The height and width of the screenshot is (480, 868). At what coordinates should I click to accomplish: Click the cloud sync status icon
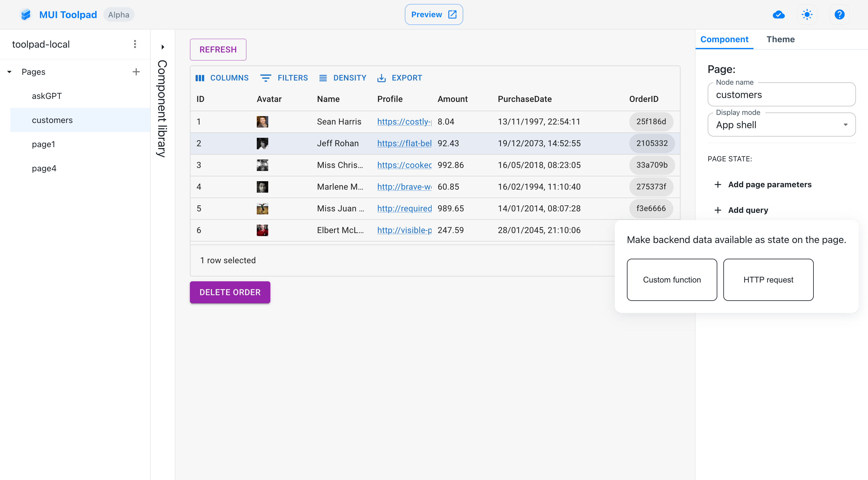778,14
